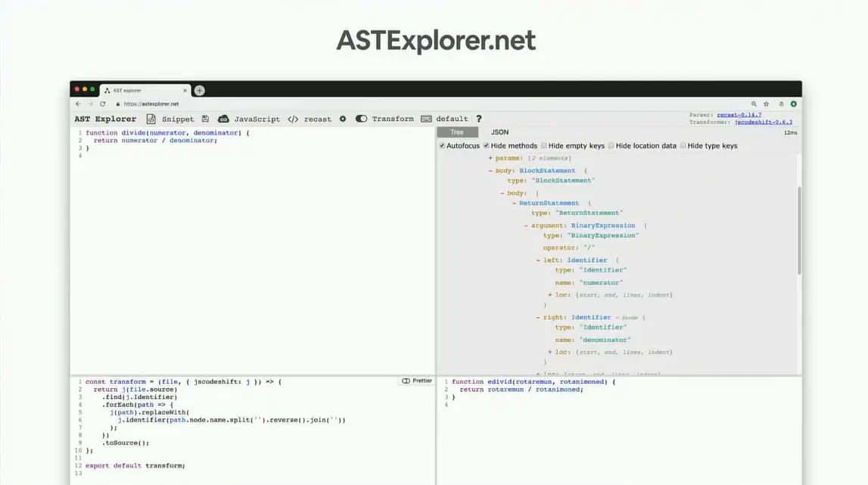Screen dimensions: 868x485
Task: Click the JavaScript language cloud icon
Action: point(223,119)
